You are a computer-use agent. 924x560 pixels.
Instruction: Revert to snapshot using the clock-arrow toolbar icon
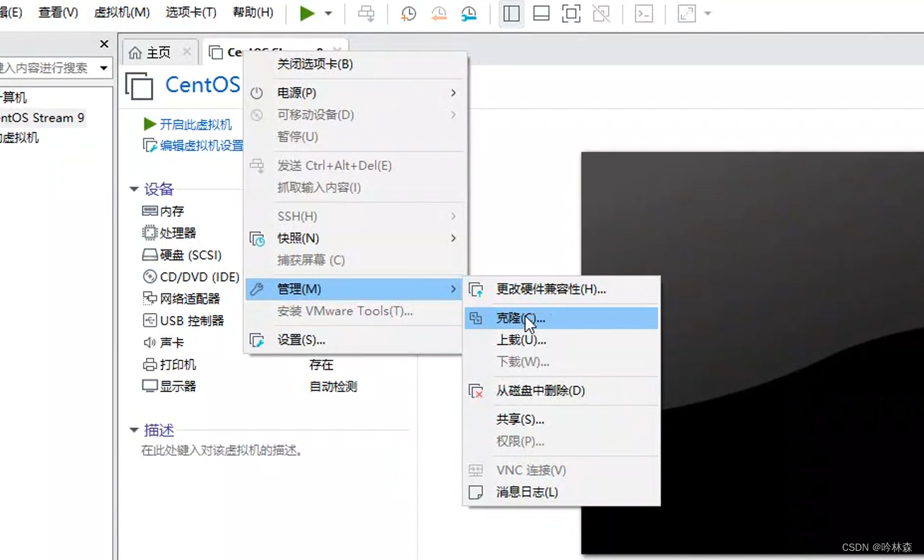pyautogui.click(x=438, y=13)
